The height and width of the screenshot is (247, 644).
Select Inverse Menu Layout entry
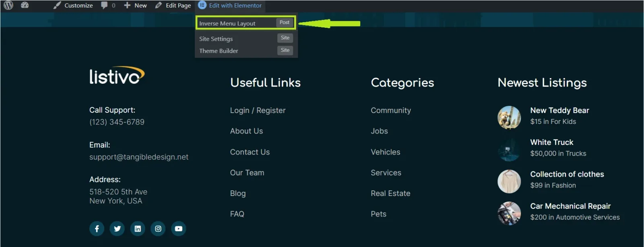coord(246,23)
